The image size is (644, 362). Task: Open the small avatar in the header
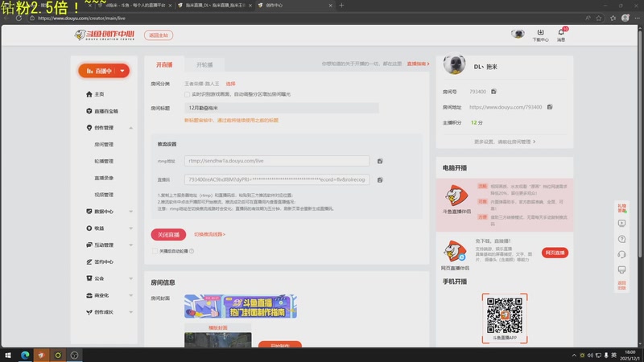[x=518, y=34]
